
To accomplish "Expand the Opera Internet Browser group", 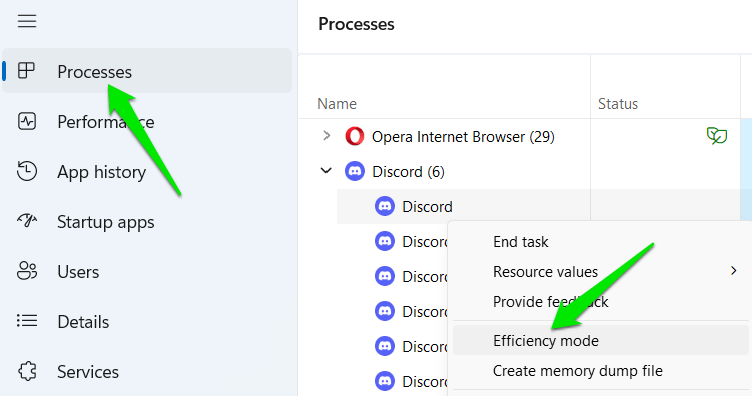I will [327, 136].
